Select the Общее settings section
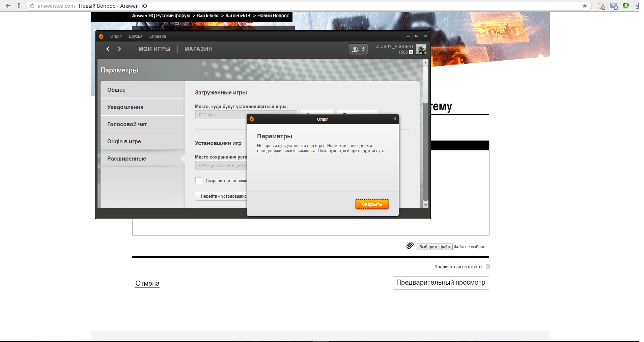This screenshot has height=342, width=644. click(x=142, y=90)
